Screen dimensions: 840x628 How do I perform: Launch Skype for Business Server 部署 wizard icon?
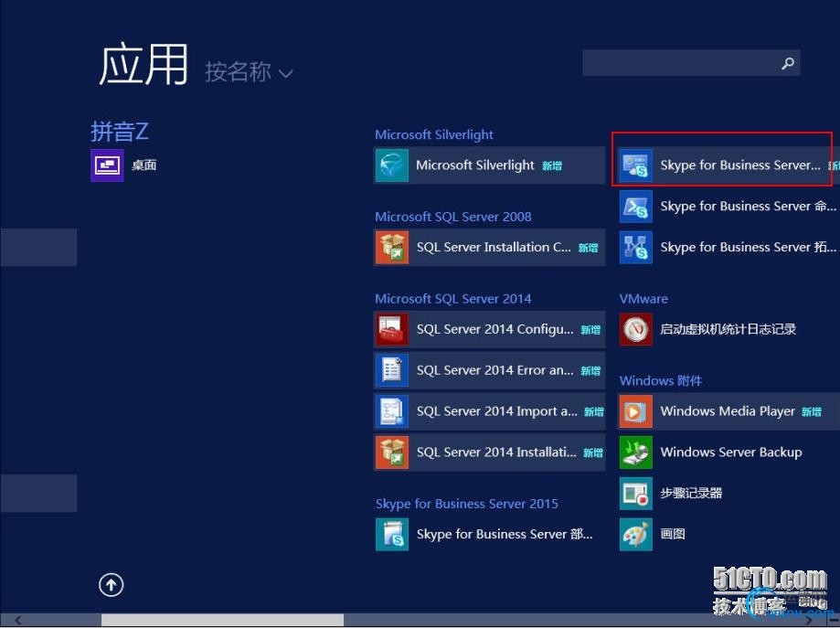coord(391,534)
